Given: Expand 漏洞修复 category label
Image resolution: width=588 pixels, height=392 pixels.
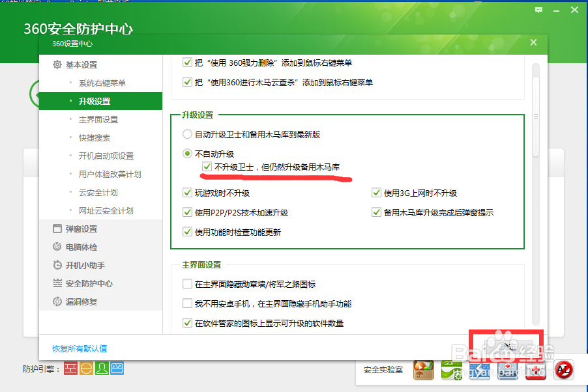Looking at the screenshot, I should (x=81, y=301).
